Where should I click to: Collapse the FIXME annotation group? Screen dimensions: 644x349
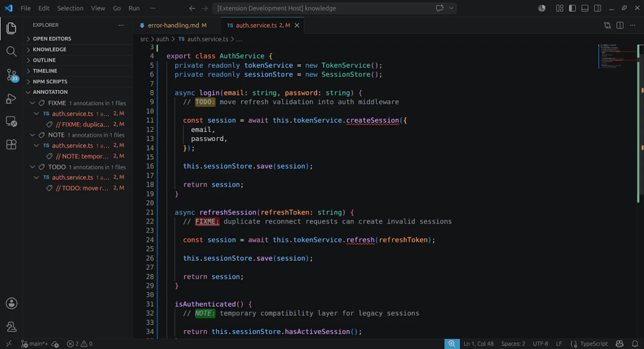pos(78,103)
